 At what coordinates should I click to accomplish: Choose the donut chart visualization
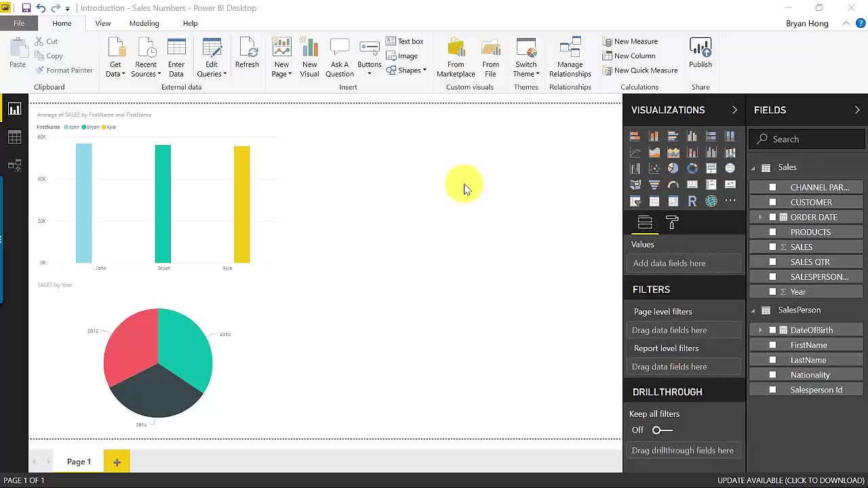coord(692,168)
